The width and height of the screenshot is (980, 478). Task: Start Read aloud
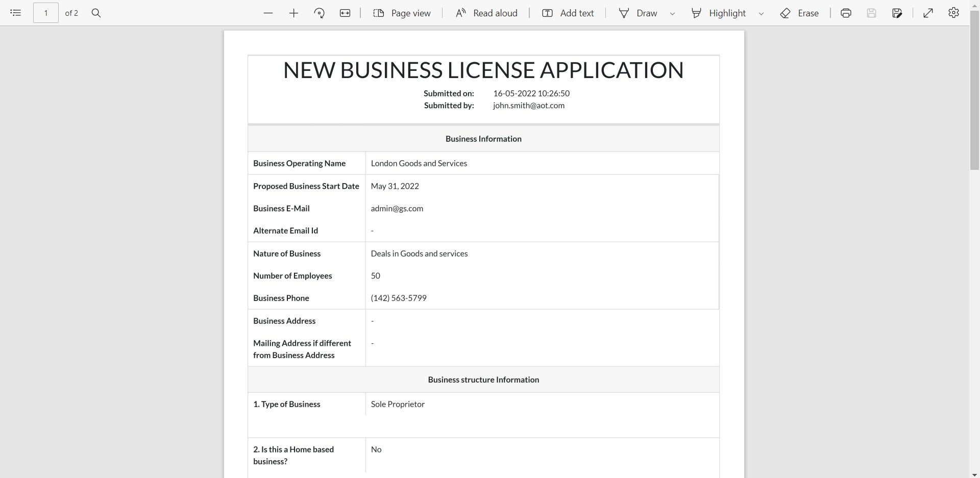(486, 13)
